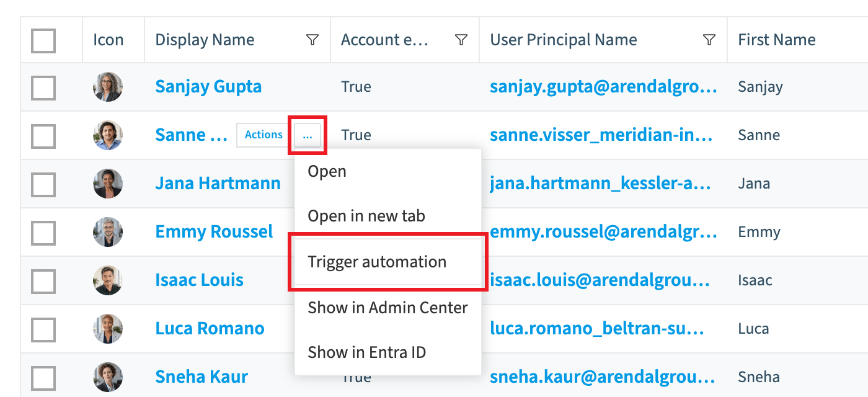Open the Isaac Louis display name link
Screen dimensions: 868x397
[x=199, y=280]
